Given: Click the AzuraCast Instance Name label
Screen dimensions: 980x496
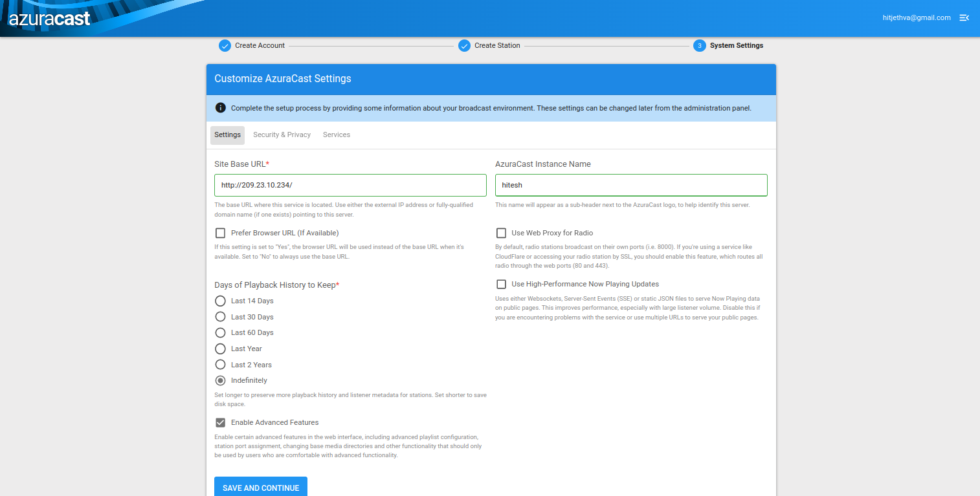Looking at the screenshot, I should point(543,164).
